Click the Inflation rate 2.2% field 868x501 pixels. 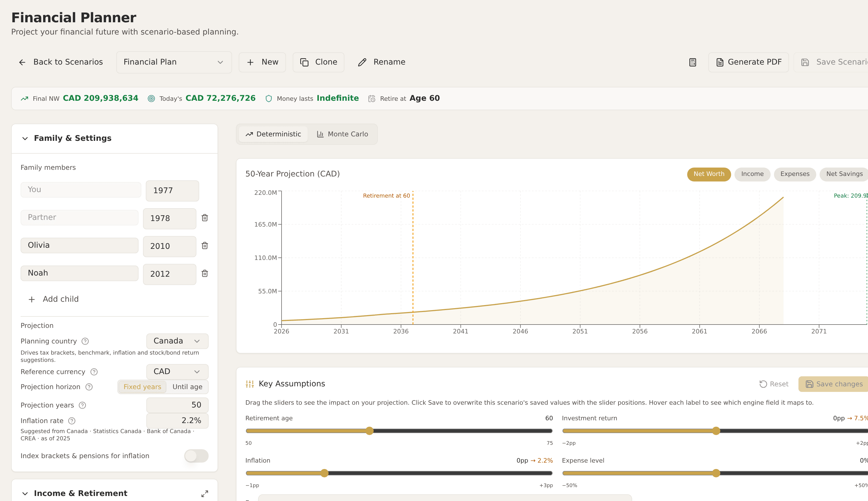(x=177, y=421)
